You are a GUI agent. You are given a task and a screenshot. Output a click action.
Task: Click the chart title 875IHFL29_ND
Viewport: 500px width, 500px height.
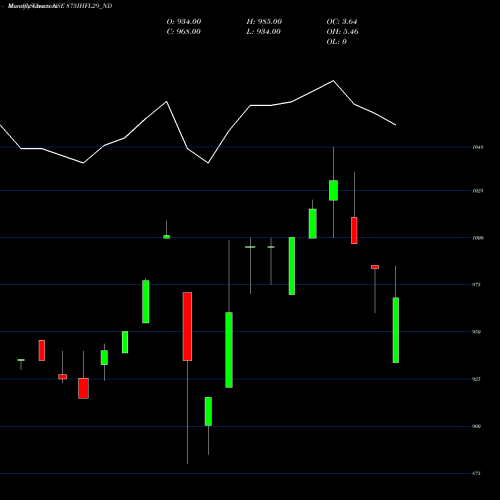coord(89,6)
